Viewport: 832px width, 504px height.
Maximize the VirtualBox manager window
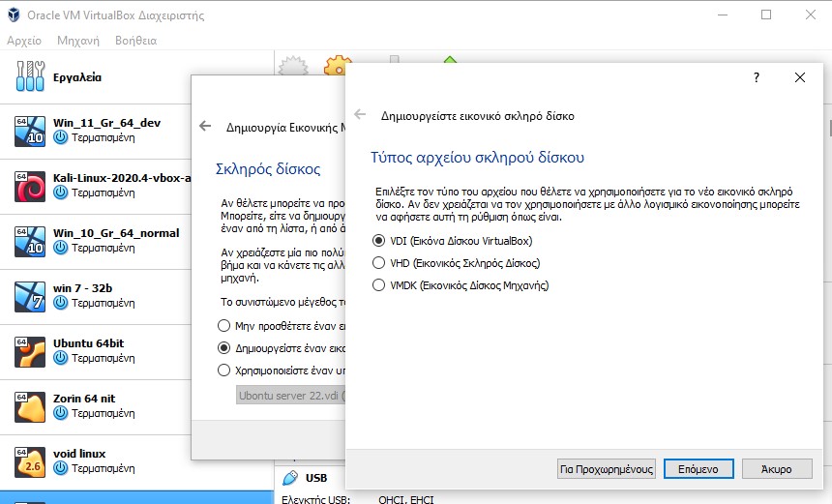click(766, 15)
